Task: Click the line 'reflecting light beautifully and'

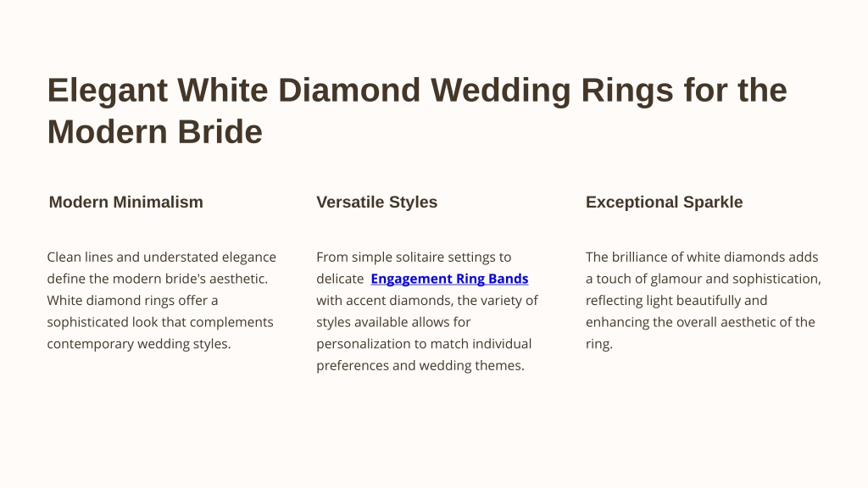Action: pos(676,301)
